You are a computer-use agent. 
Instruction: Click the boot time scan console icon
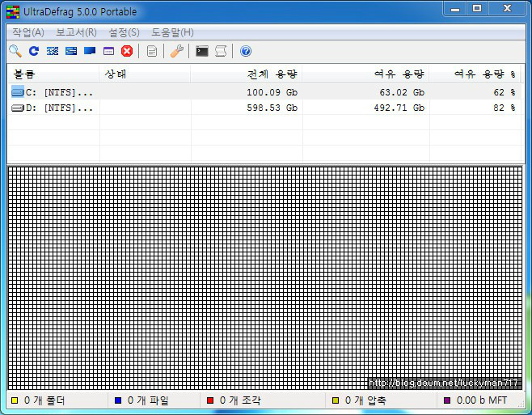(x=202, y=51)
